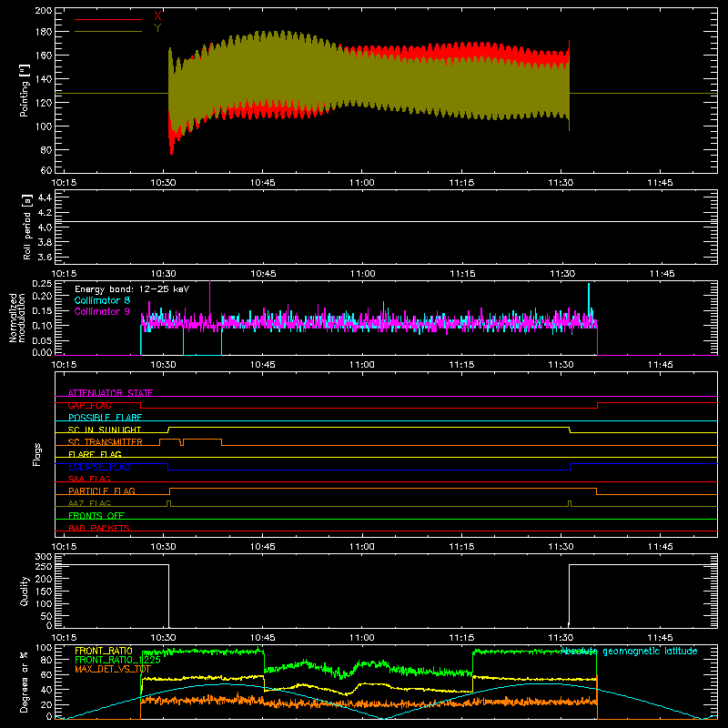
Task: Click the '250' tick on Quality axis
Action: [43, 567]
